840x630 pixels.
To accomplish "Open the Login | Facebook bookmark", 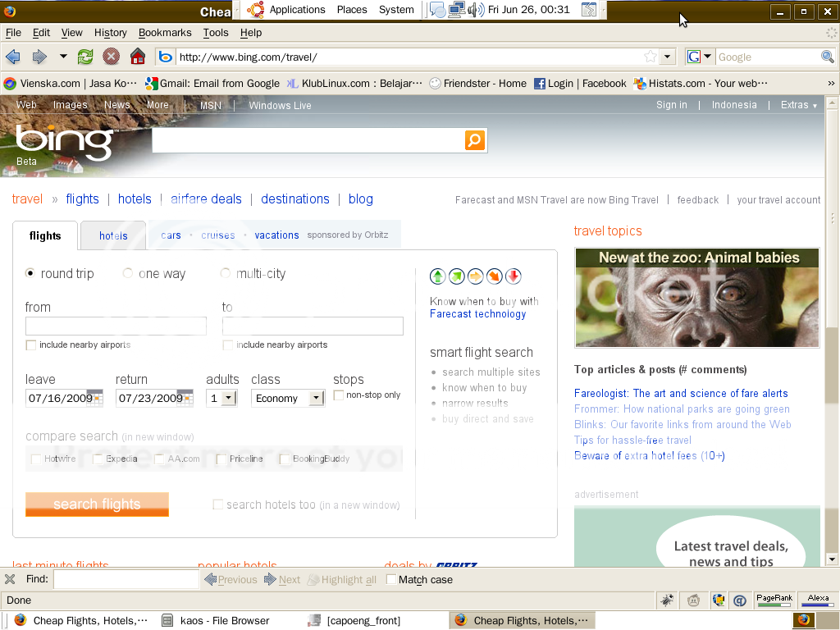I will (x=580, y=83).
